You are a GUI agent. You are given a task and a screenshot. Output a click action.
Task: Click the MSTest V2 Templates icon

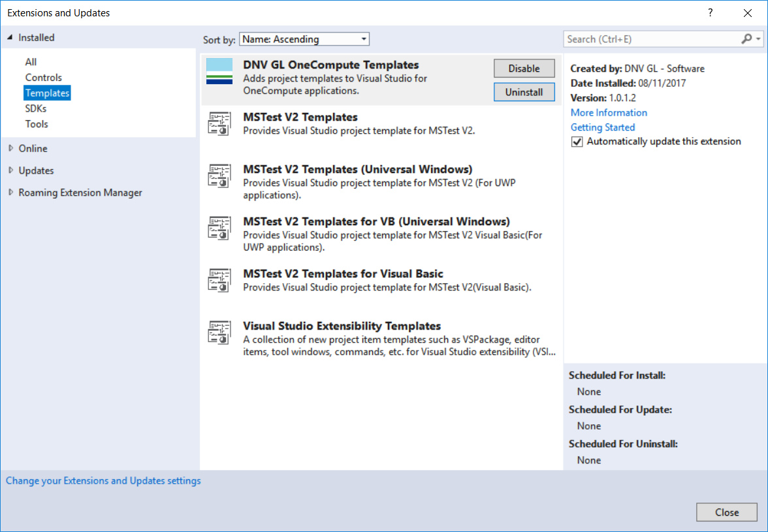pyautogui.click(x=219, y=123)
